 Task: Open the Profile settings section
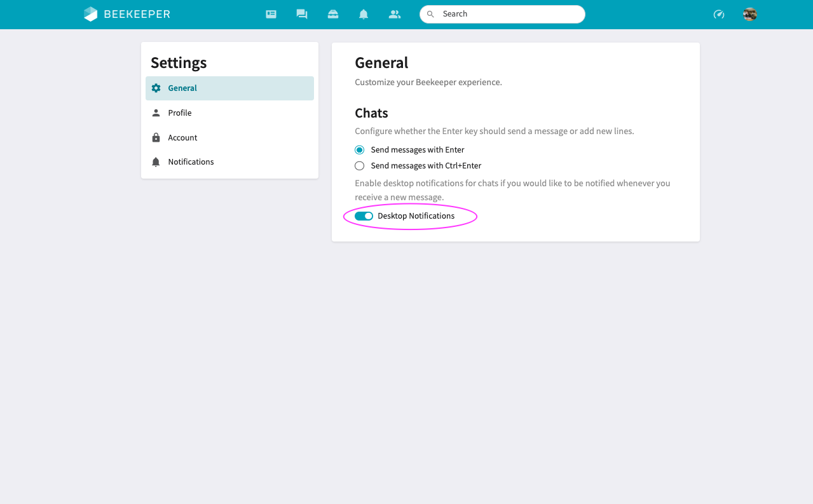point(180,113)
